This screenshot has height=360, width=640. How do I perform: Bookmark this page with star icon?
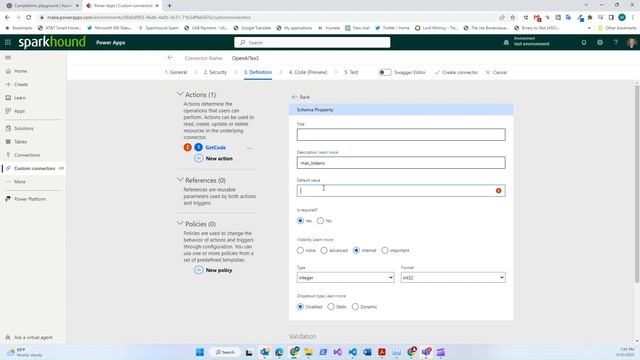tap(513, 18)
